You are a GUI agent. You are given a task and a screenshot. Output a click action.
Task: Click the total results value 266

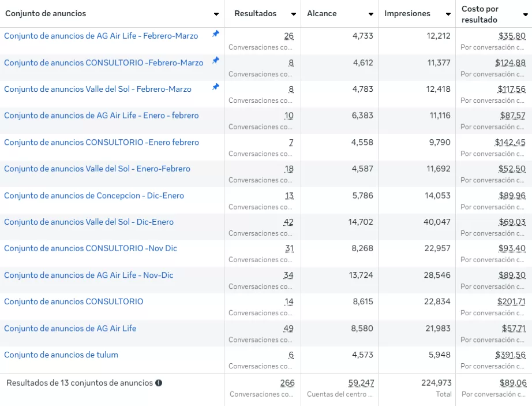pyautogui.click(x=287, y=383)
